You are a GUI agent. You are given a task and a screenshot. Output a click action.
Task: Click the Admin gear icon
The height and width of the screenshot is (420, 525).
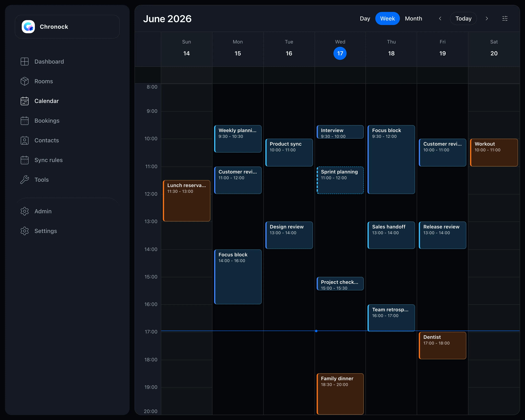point(25,211)
